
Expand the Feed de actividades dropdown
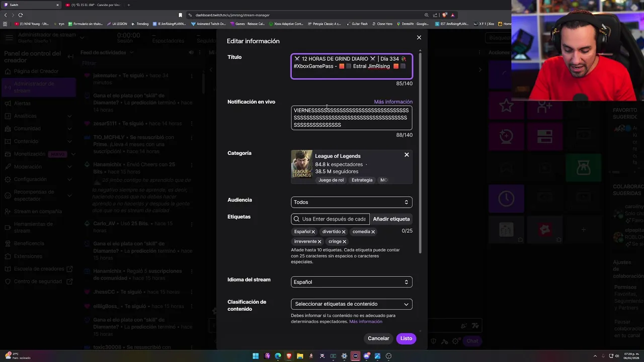131,52
